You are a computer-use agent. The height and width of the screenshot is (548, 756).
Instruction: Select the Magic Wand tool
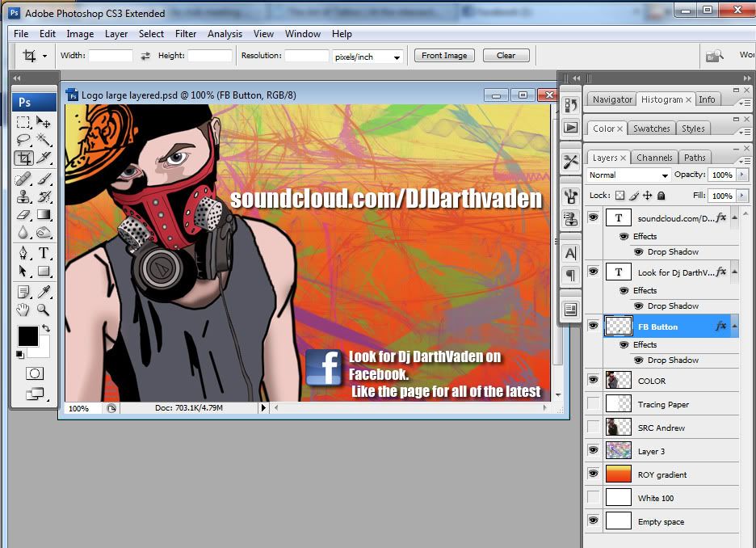tap(44, 140)
